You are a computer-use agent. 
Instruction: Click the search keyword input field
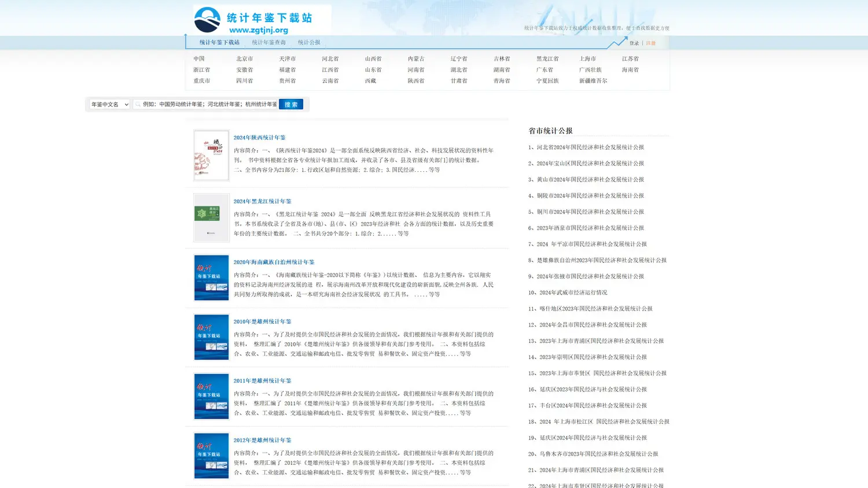point(209,104)
